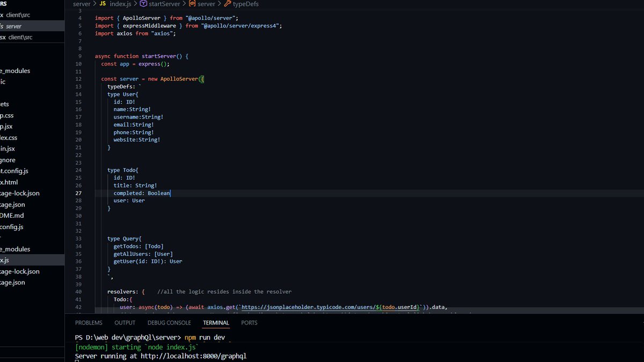Click the website:String! field
This screenshot has width=644, height=362.
[137, 139]
